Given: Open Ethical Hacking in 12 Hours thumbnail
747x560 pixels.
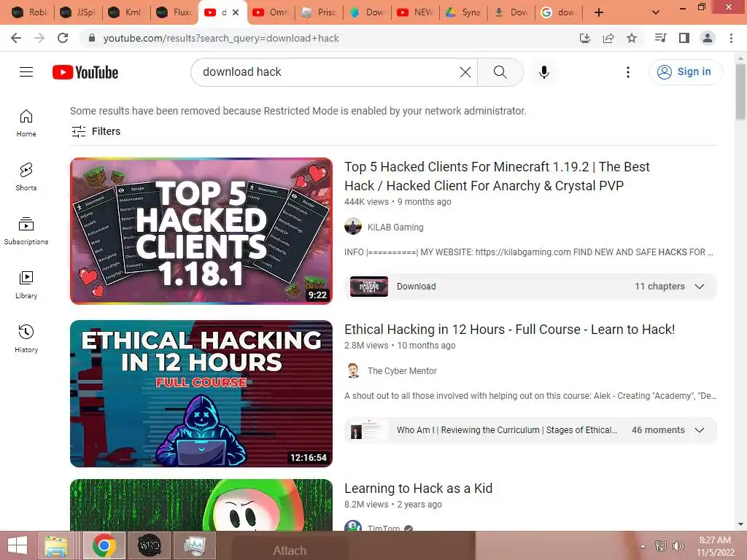Looking at the screenshot, I should [x=201, y=393].
